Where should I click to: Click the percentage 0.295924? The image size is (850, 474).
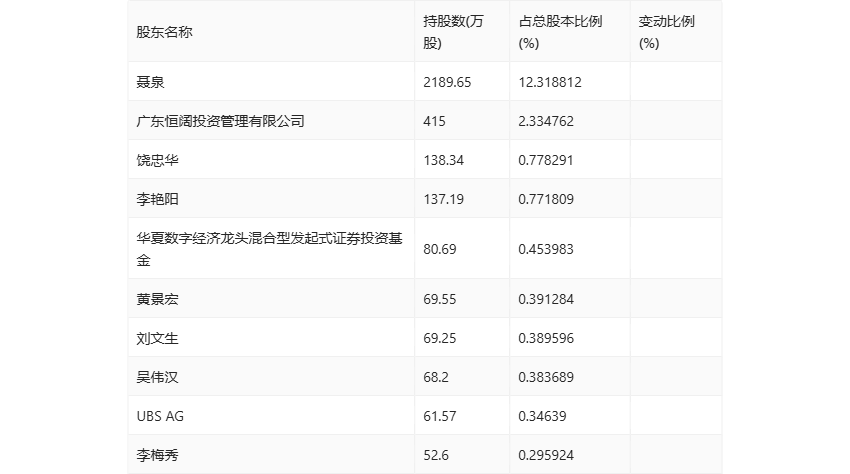click(546, 455)
